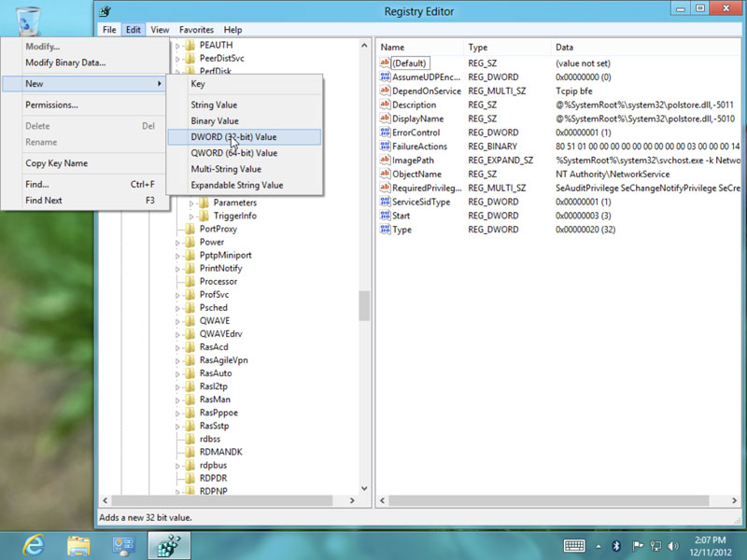This screenshot has height=560, width=747.
Task: Choose DWORD (32-bit) Value from submenu
Action: pyautogui.click(x=233, y=137)
